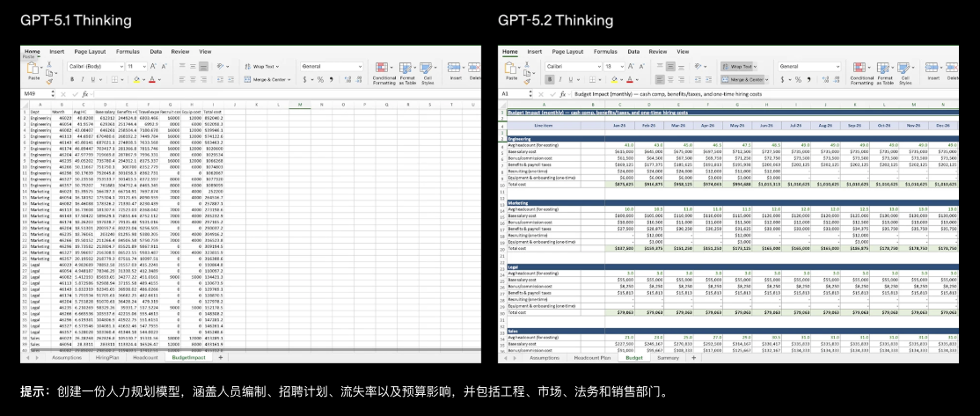Toggle Bold in GPT-5.1 window
Screen dimensions: 980x416
coord(72,79)
